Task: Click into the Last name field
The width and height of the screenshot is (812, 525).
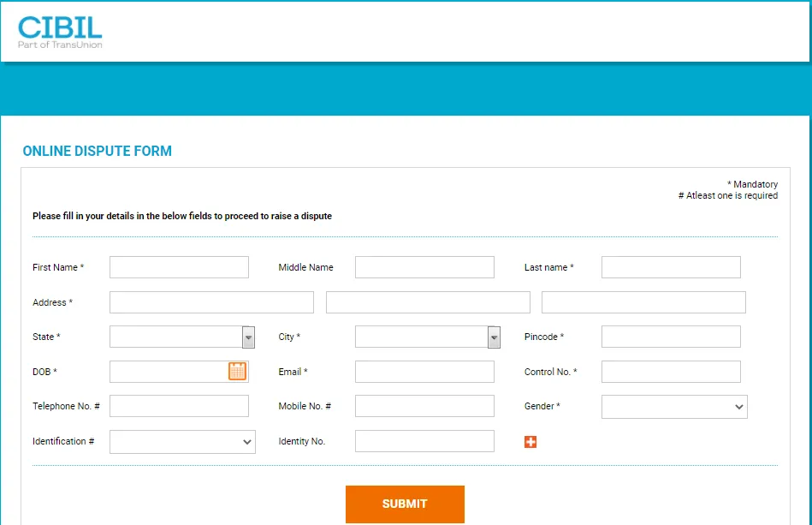Action: [671, 267]
